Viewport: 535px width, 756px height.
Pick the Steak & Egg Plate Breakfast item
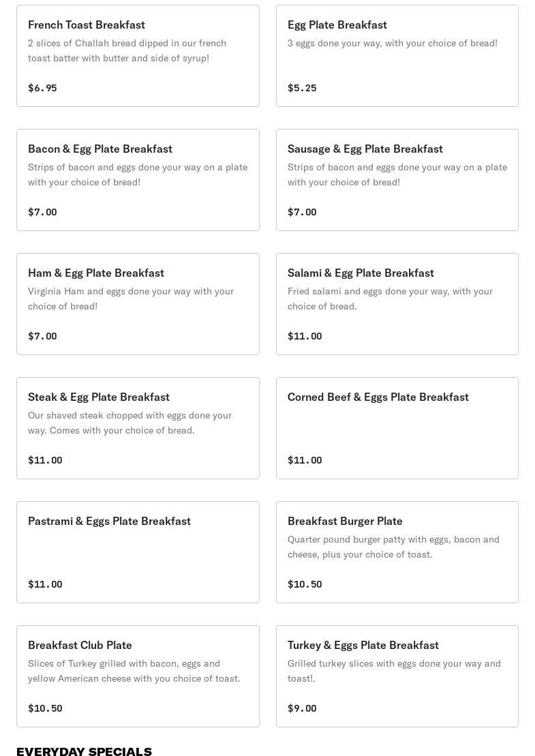[138, 428]
